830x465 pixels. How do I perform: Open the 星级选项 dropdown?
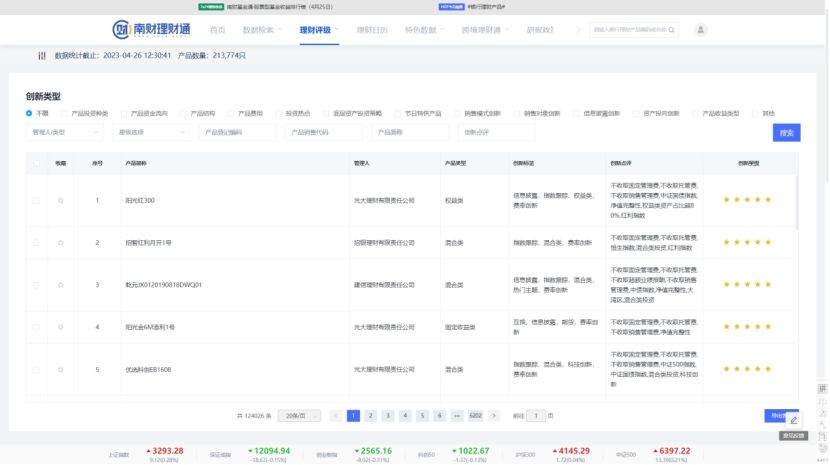click(151, 132)
